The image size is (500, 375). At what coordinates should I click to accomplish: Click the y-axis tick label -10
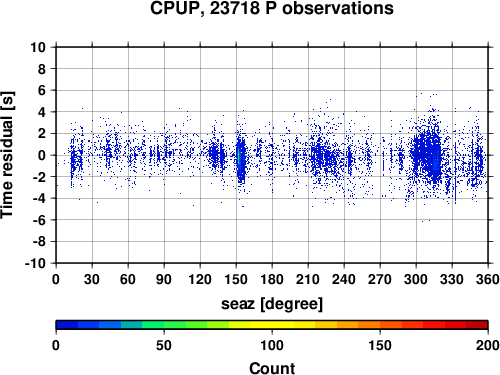tap(35, 263)
